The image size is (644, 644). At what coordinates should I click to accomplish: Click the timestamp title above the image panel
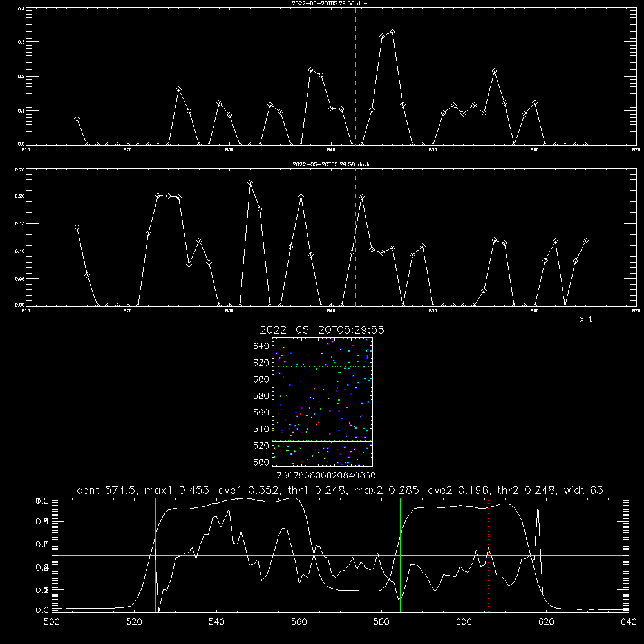[322, 330]
